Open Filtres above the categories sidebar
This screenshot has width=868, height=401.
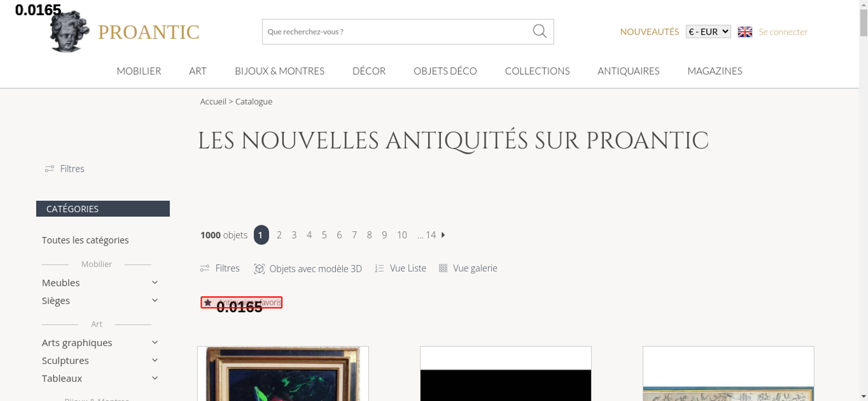[65, 169]
